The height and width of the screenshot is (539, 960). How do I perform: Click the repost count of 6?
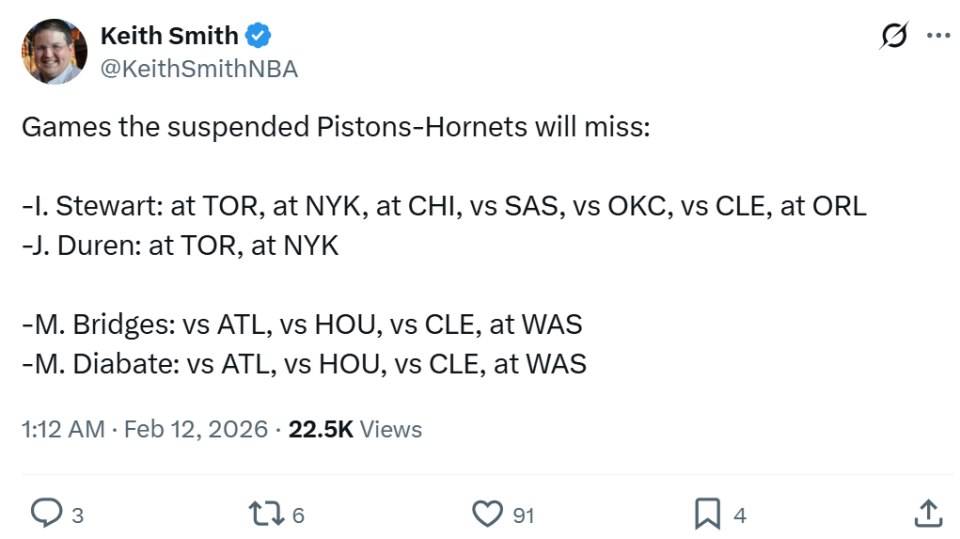click(x=298, y=516)
